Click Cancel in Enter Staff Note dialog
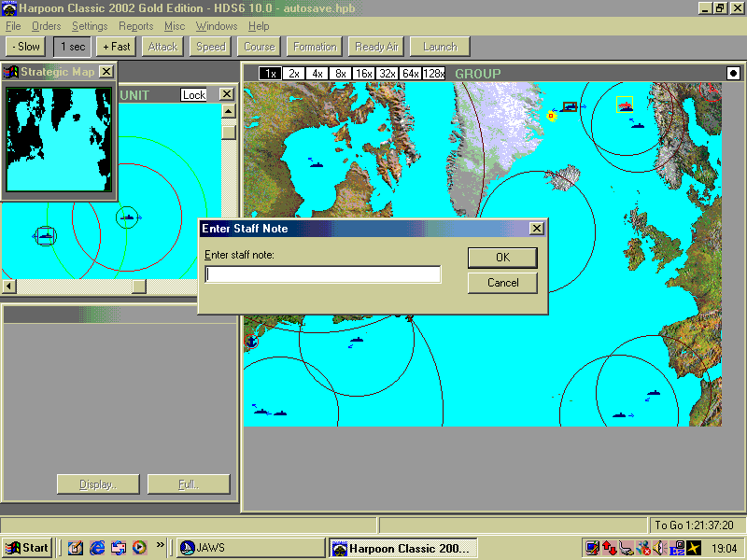This screenshot has height=560, width=747. coord(502,283)
